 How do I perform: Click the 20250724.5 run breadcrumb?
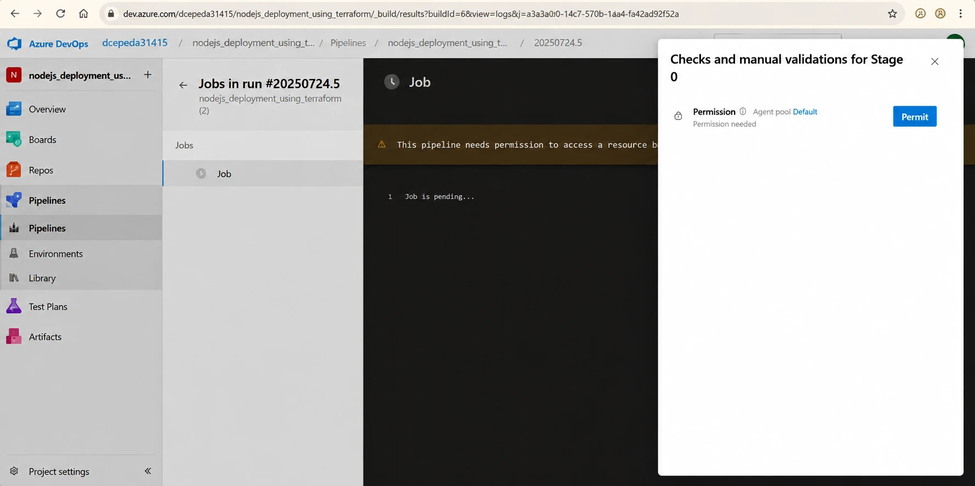[558, 43]
